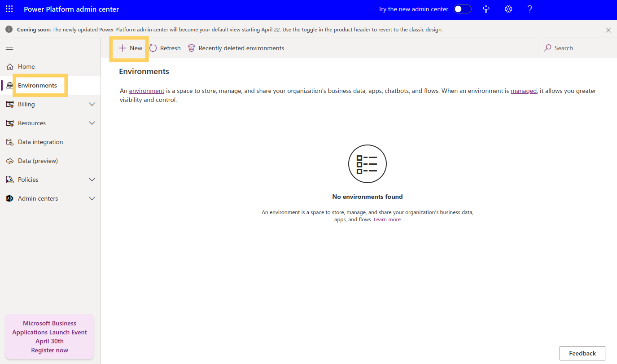617x364 pixels.
Task: Dismiss the Coming soon notification banner
Action: (x=608, y=30)
